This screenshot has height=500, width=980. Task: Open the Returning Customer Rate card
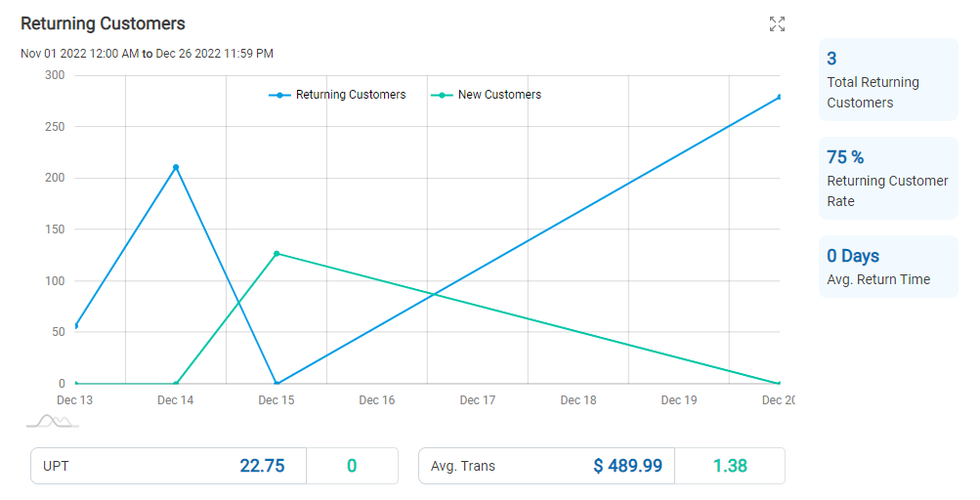pos(887,179)
